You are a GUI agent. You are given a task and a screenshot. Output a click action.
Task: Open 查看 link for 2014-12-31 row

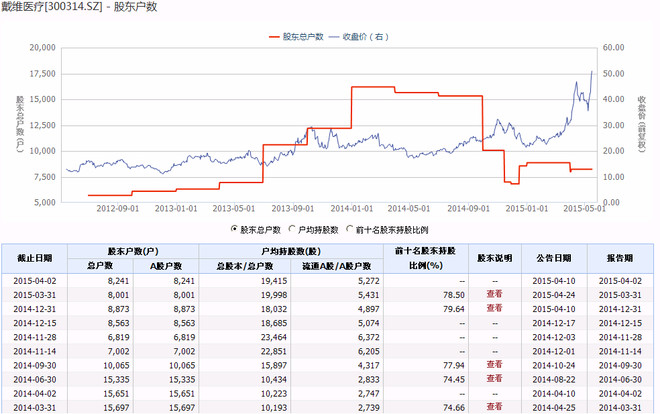[495, 308]
